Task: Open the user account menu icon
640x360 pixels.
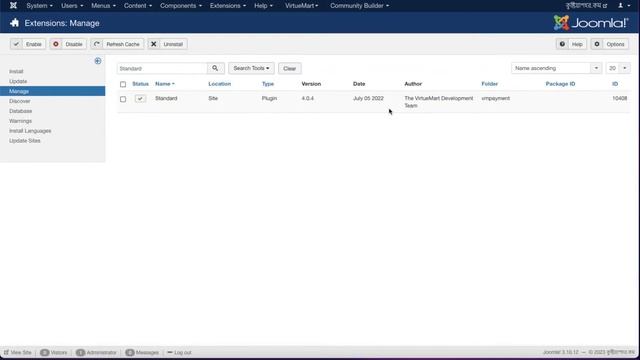Action: tap(624, 5)
